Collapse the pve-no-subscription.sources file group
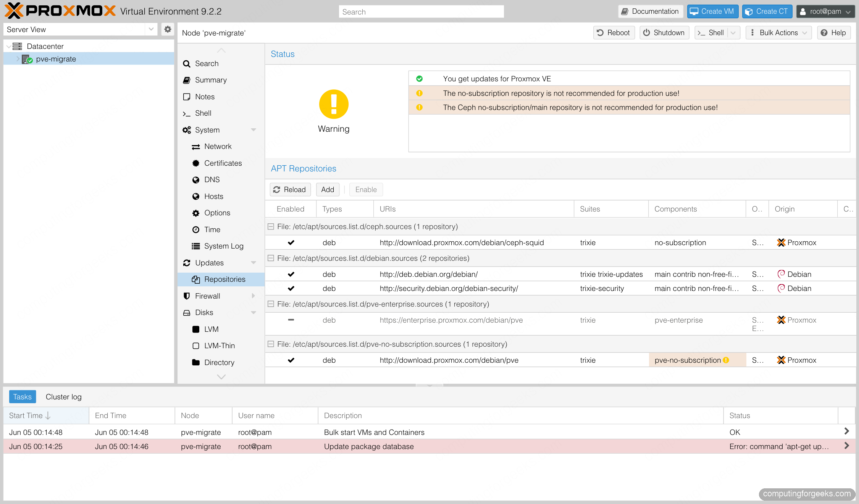Image resolution: width=859 pixels, height=504 pixels. click(271, 344)
